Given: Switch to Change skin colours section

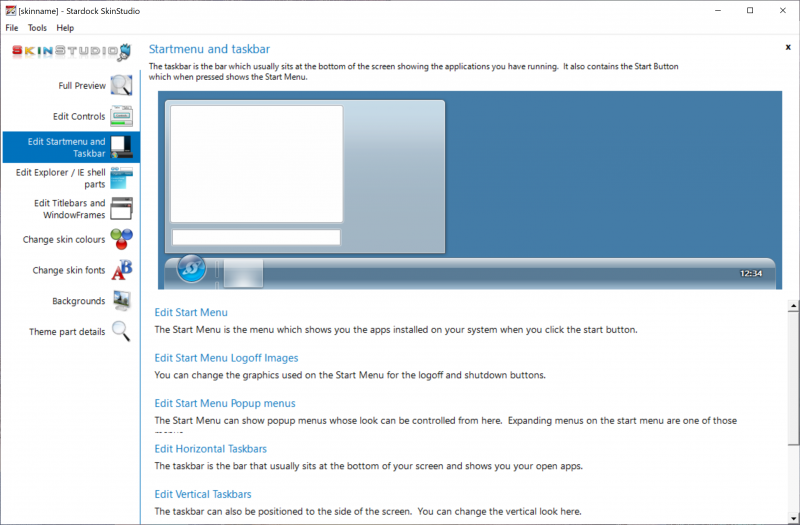Looking at the screenshot, I should tap(64, 239).
